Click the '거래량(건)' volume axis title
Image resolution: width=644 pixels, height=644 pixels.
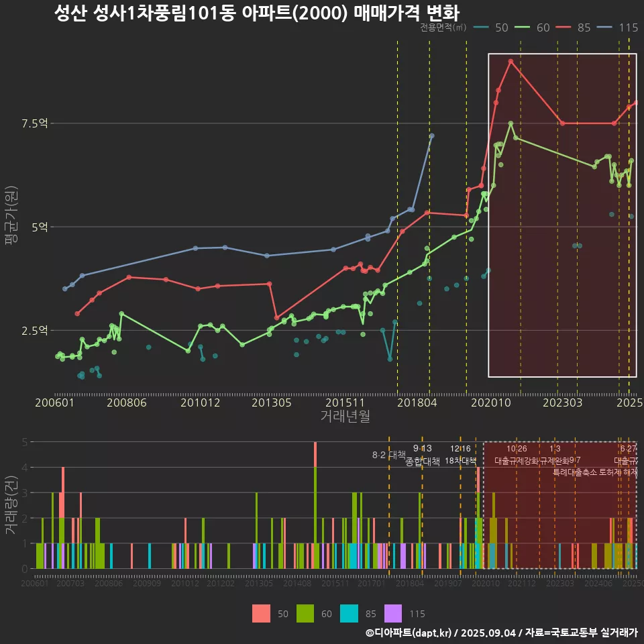pos(11,505)
